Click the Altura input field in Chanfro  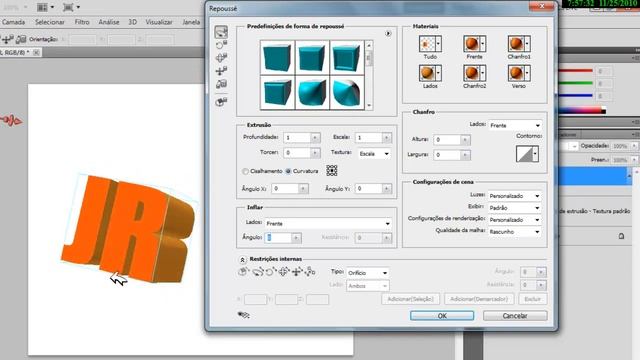tap(447, 140)
